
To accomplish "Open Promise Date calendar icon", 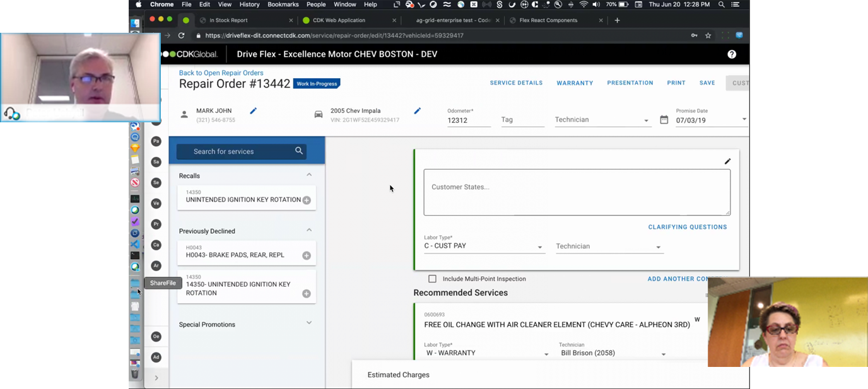I will (664, 120).
